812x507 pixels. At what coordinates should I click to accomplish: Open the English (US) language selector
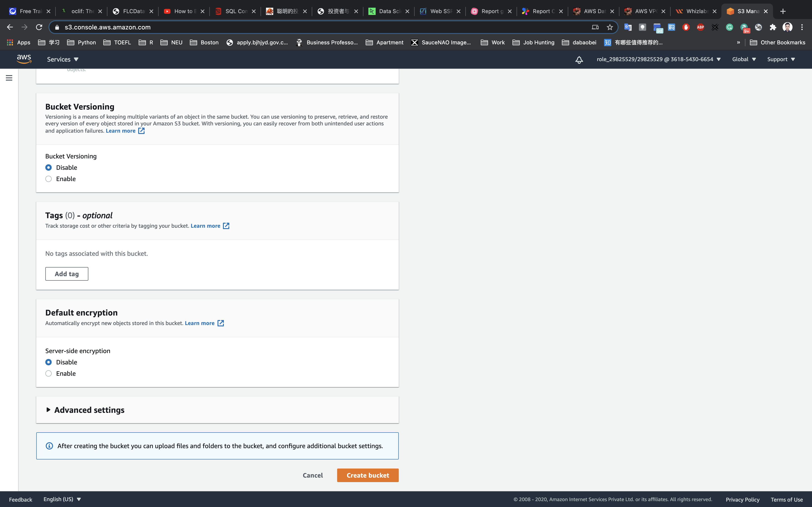pos(62,499)
